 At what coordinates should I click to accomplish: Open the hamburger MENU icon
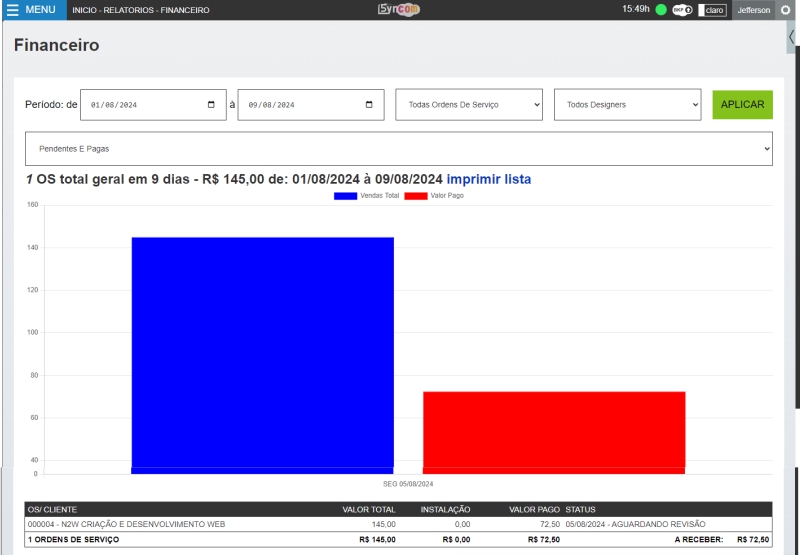point(13,10)
